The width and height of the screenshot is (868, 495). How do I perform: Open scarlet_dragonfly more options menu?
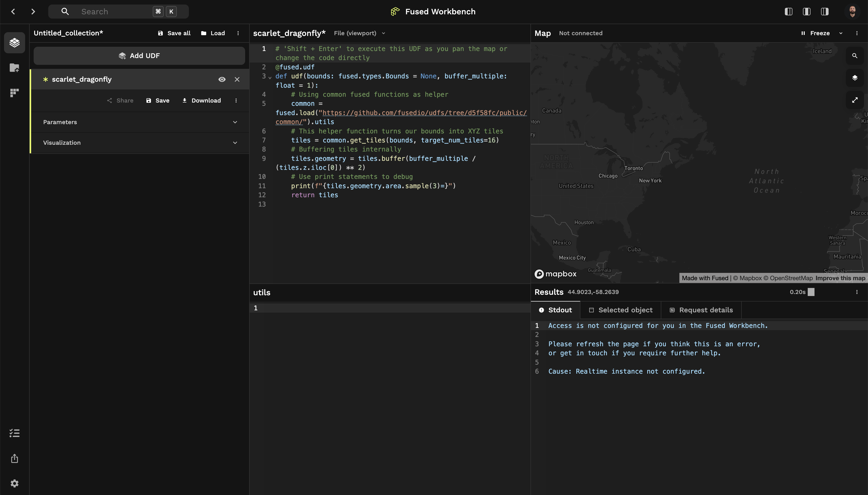[x=236, y=100]
